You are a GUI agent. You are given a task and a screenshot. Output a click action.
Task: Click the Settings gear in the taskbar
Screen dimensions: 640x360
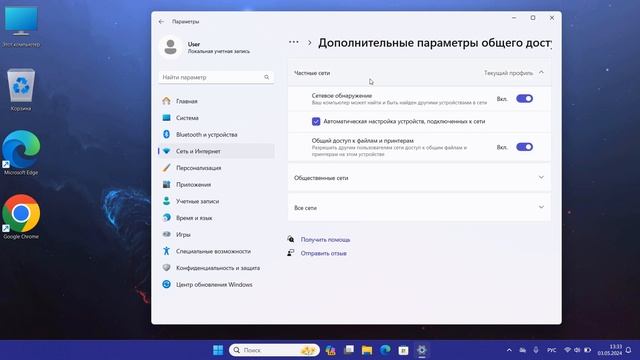pyautogui.click(x=422, y=350)
